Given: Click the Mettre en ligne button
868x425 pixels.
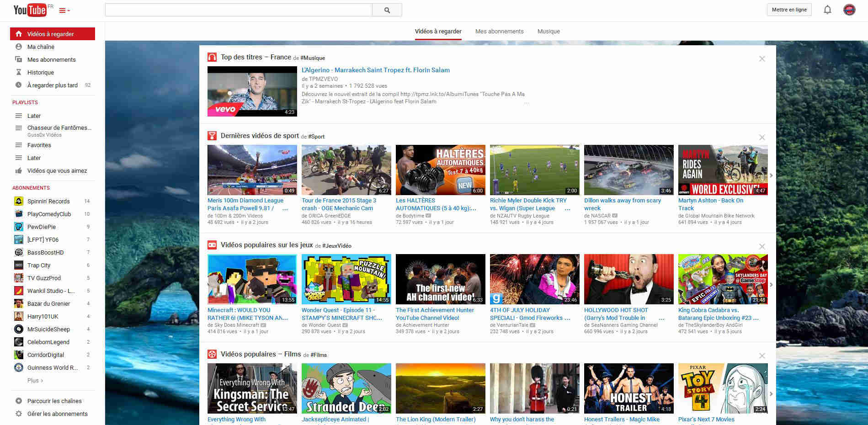Looking at the screenshot, I should click(789, 9).
